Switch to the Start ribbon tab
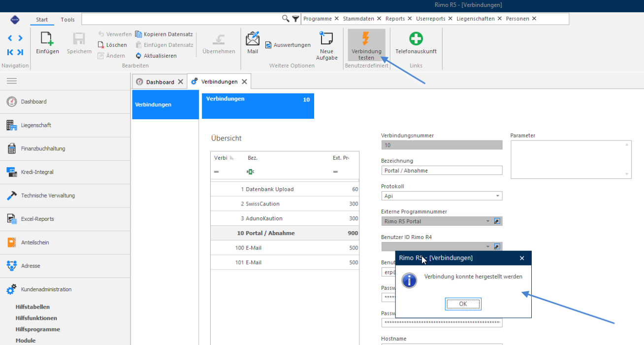Viewport: 644px width, 345px height. (x=42, y=20)
